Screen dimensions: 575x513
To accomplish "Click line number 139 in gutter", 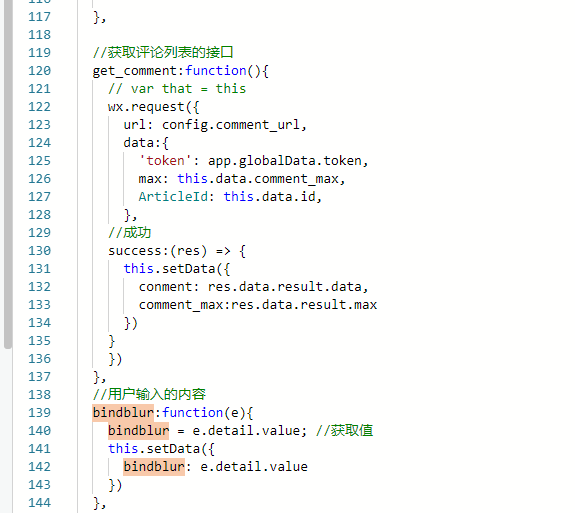I will (40, 413).
